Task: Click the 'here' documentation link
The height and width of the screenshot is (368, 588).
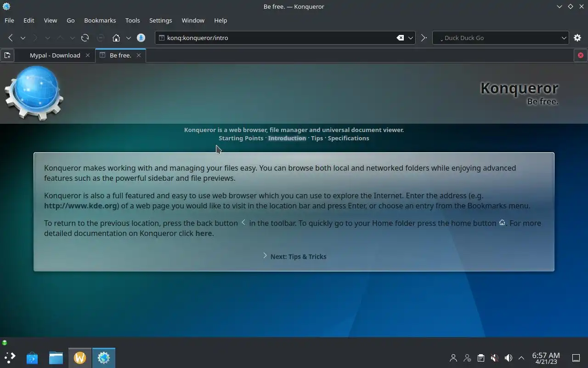Action: [x=204, y=233]
